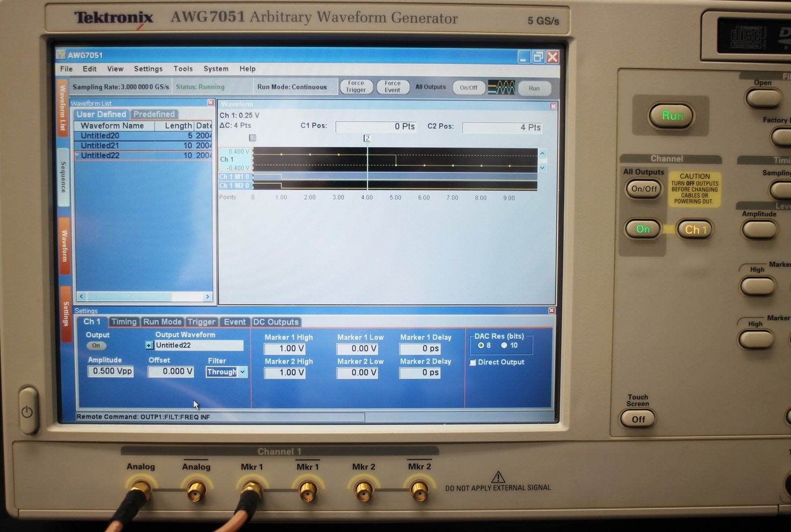791x532 pixels.
Task: Select the Untitled22 waveform row
Action: tap(143, 156)
